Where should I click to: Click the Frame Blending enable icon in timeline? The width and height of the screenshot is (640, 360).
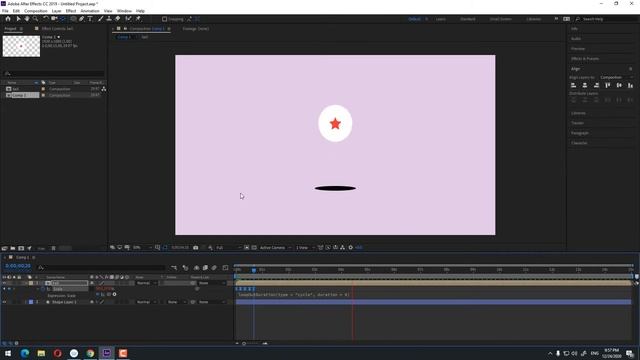point(205,268)
